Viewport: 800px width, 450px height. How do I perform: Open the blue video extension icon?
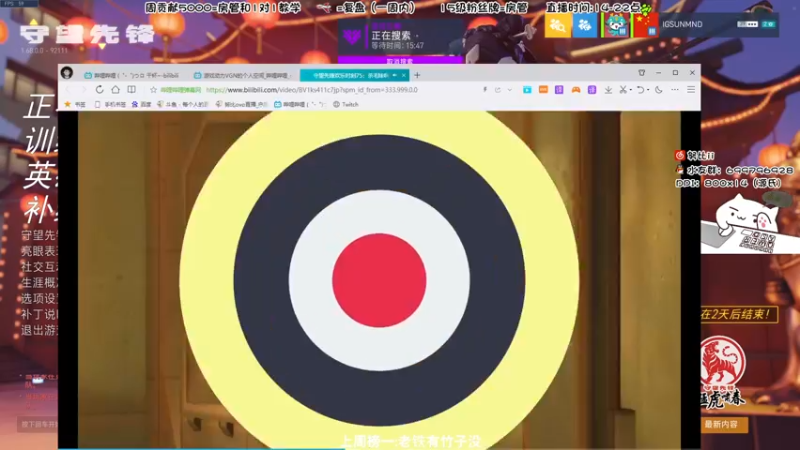[x=527, y=90]
